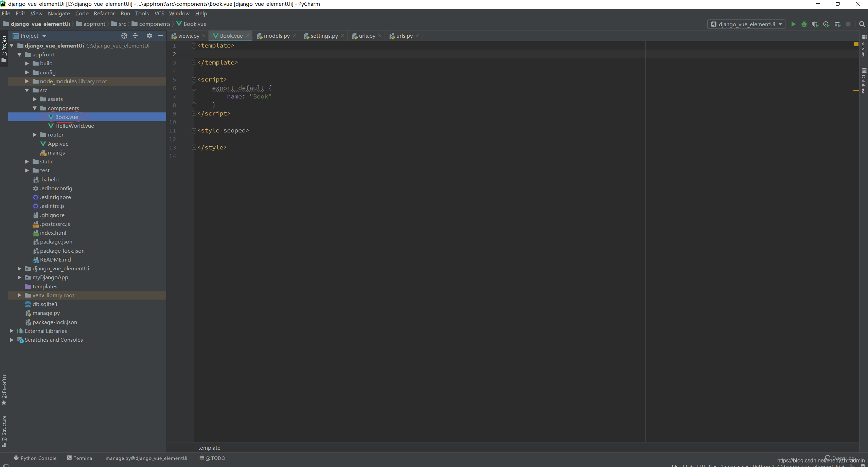Click the Search Everywhere magnifier icon
The image size is (868, 467).
point(862,24)
